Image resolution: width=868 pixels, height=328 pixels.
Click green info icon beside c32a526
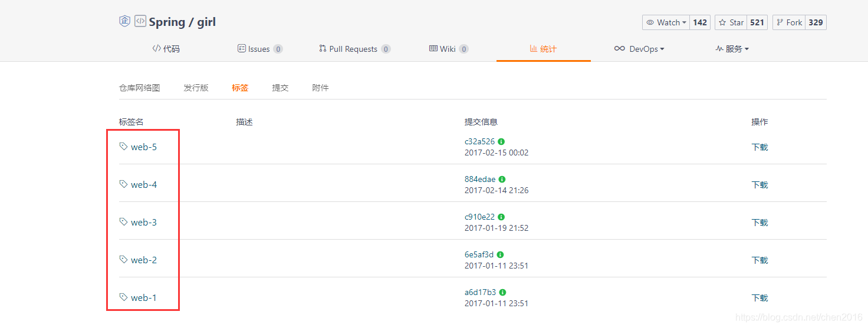[x=501, y=142]
